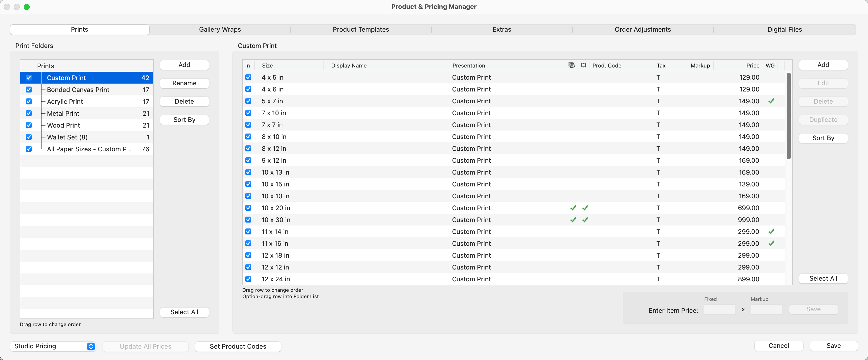Click the stacked-images column header icon
Image resolution: width=868 pixels, height=360 pixels.
coord(571,65)
